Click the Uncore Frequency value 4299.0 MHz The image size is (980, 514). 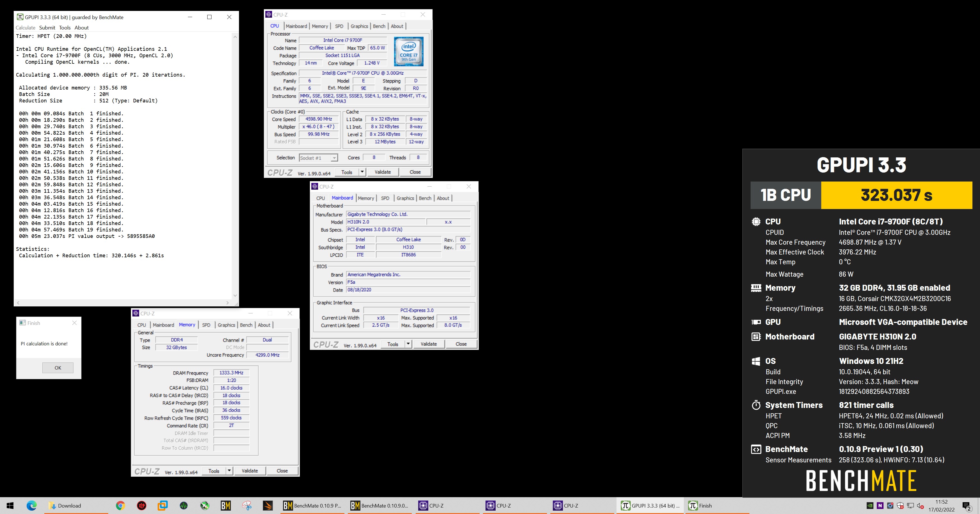coord(268,355)
